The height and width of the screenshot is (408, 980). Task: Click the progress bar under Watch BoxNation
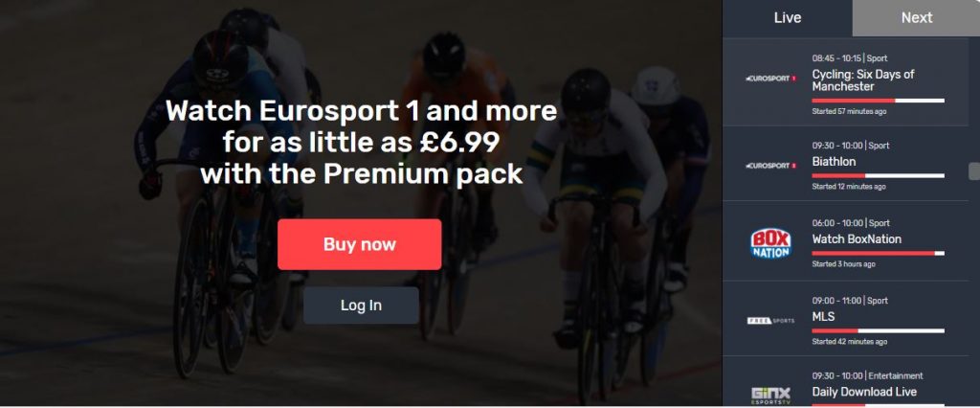tap(879, 254)
